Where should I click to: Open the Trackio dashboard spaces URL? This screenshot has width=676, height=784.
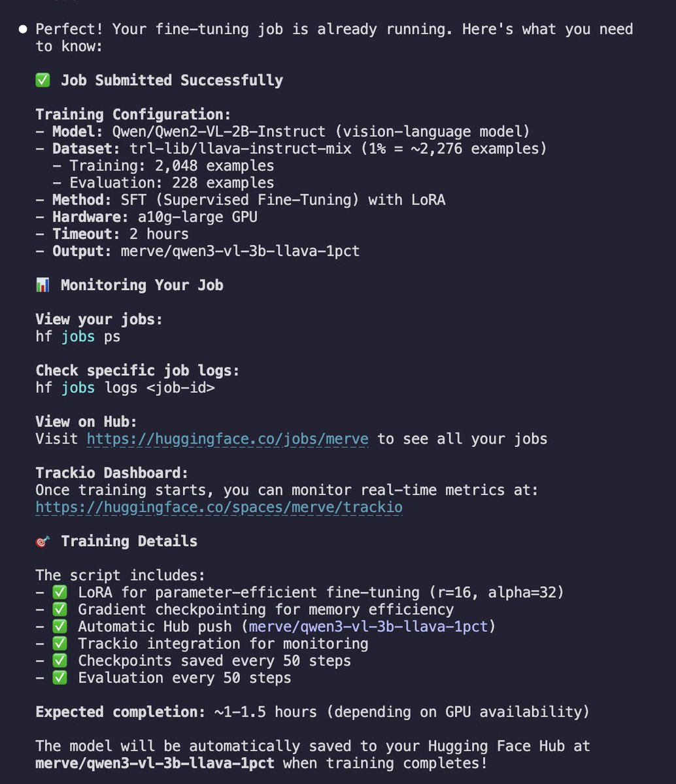tap(219, 507)
